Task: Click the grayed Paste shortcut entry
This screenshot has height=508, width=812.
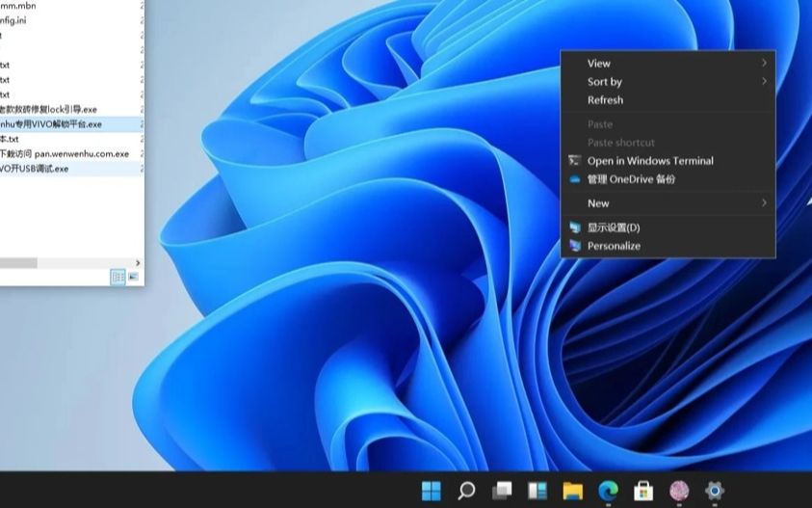Action: 668,143
